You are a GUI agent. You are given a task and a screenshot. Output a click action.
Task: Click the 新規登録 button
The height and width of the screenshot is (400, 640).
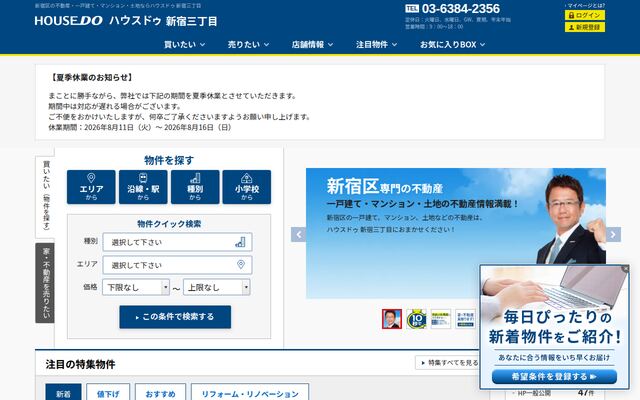[x=584, y=27]
